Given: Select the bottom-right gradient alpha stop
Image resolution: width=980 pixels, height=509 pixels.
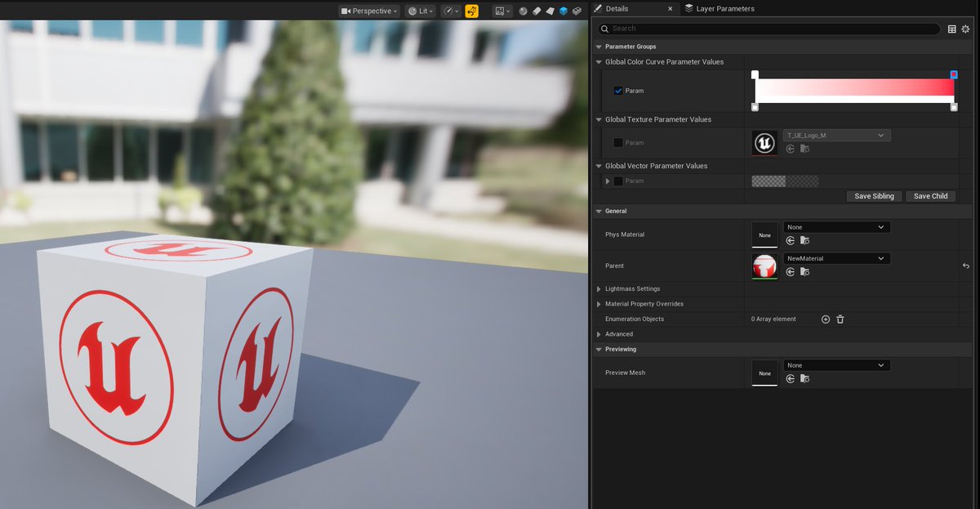Looking at the screenshot, I should 954,107.
